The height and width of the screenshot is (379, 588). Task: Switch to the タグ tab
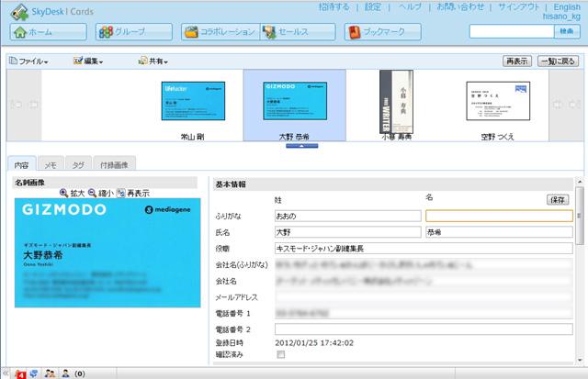[78, 165]
